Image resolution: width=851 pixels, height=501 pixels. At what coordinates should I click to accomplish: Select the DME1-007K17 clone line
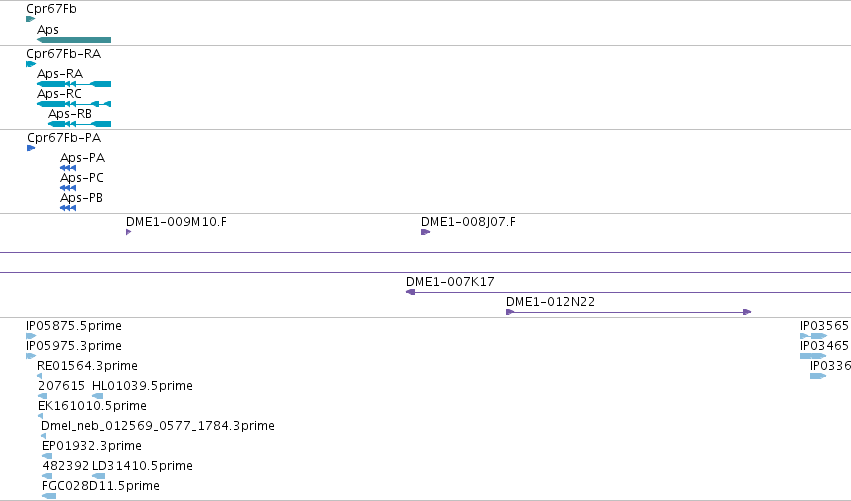pyautogui.click(x=628, y=292)
